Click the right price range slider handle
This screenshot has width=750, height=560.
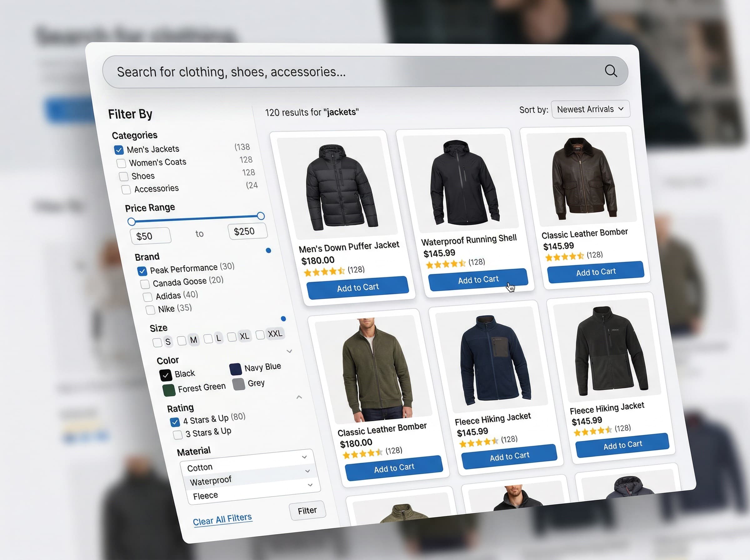[261, 216]
